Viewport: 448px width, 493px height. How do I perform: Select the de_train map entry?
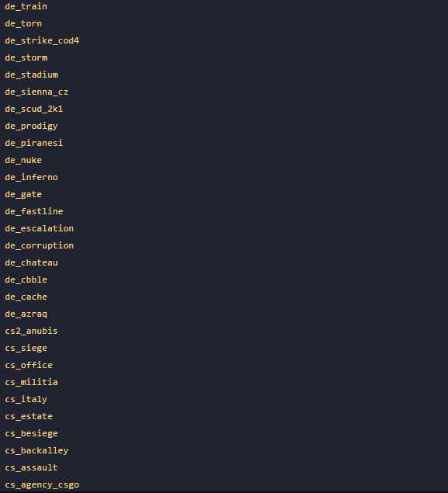pyautogui.click(x=26, y=7)
